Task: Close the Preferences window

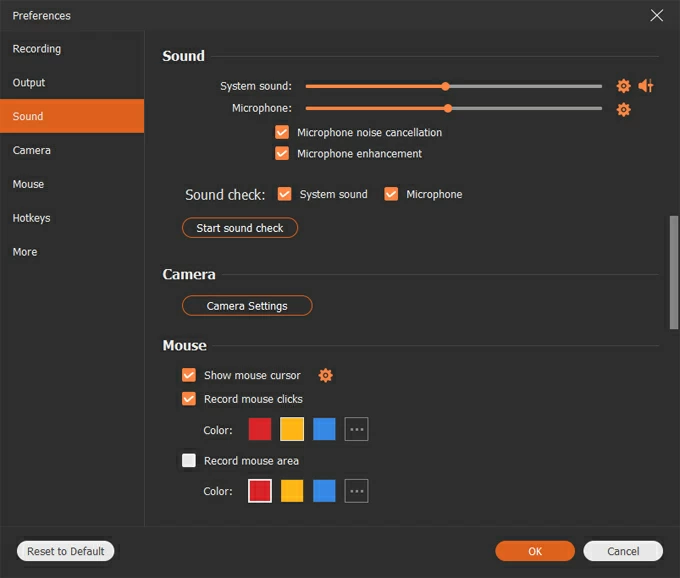Action: click(x=656, y=15)
